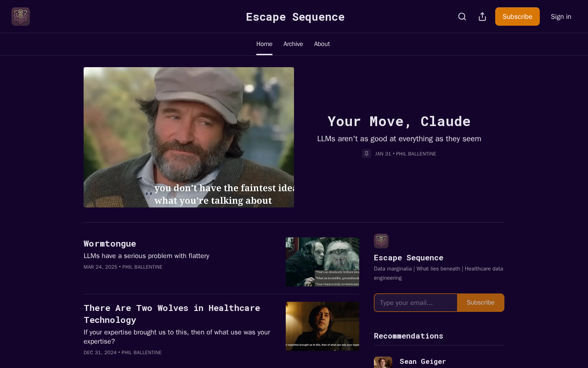Click the Sign in link
The height and width of the screenshot is (368, 588).
(561, 17)
